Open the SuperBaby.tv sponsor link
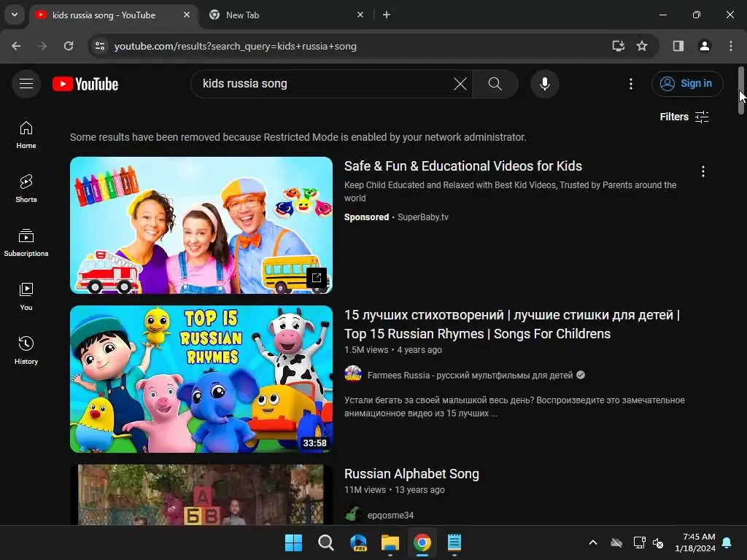This screenshot has width=747, height=560. [423, 217]
